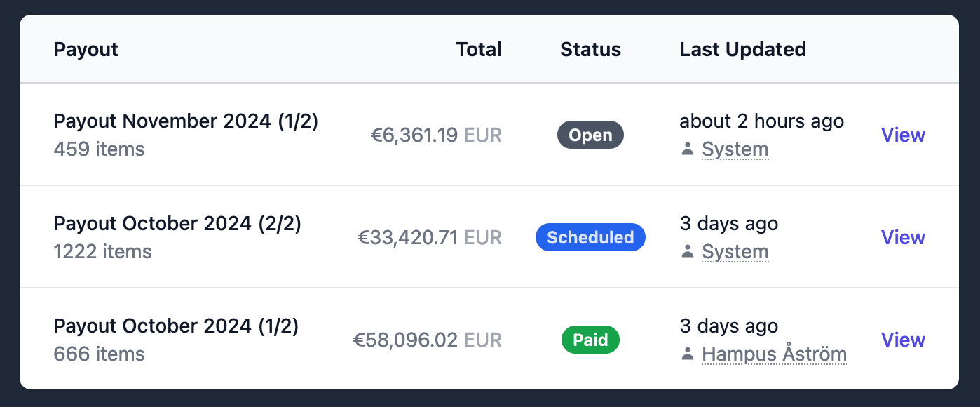Click user icon in October (2/2) row
980x407 pixels.
(688, 252)
